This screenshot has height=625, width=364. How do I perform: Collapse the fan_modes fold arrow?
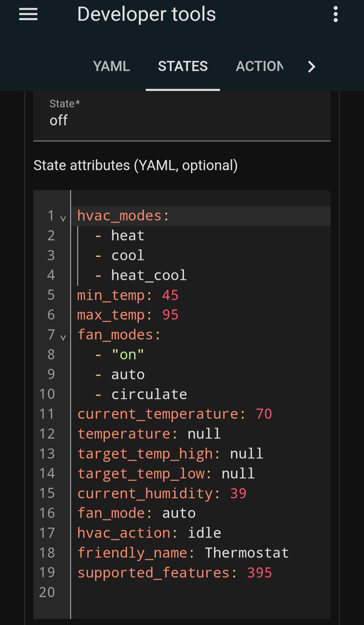[63, 338]
